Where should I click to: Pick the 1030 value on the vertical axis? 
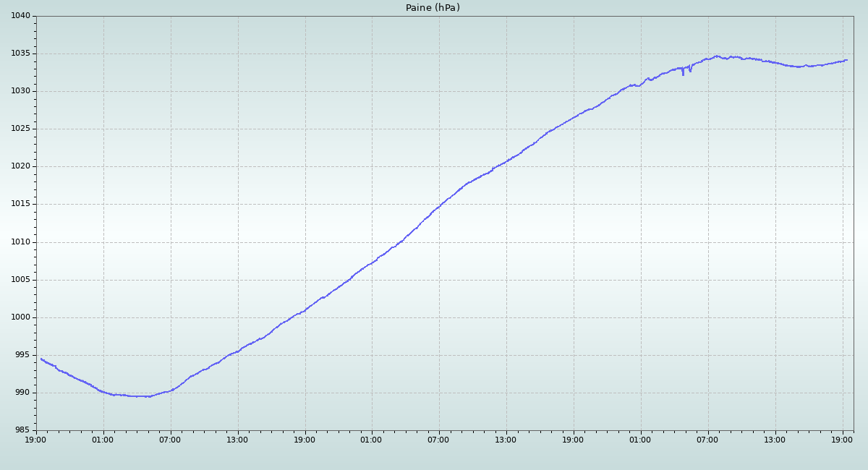coord(20,91)
